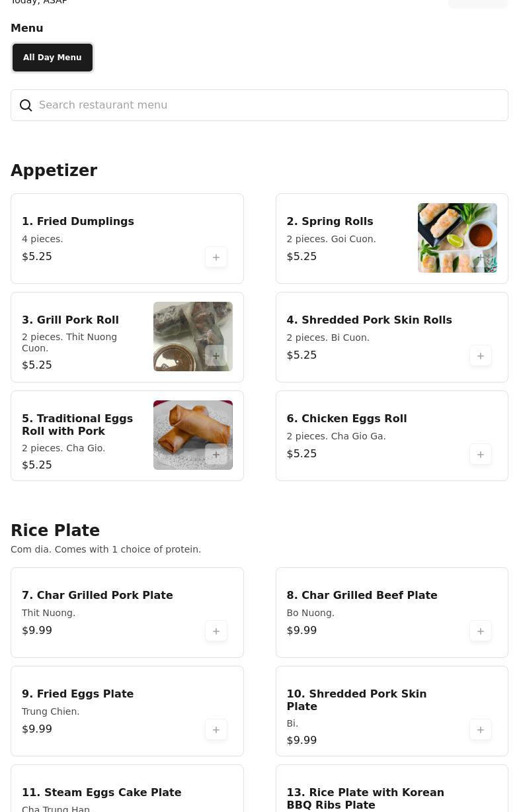519x812 pixels.
Task: Open the Fried Dumplings item title
Action: coord(78,222)
